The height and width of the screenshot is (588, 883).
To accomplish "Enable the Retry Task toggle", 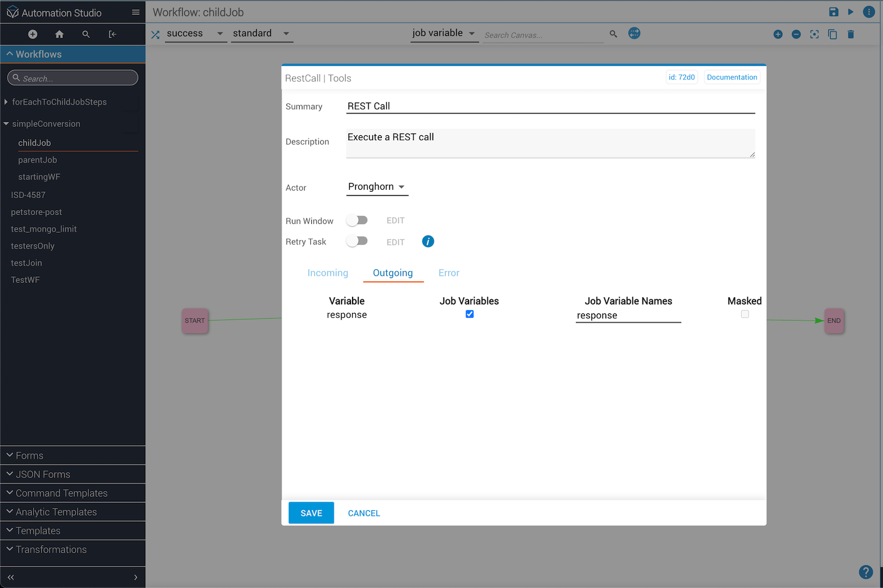I will (357, 242).
